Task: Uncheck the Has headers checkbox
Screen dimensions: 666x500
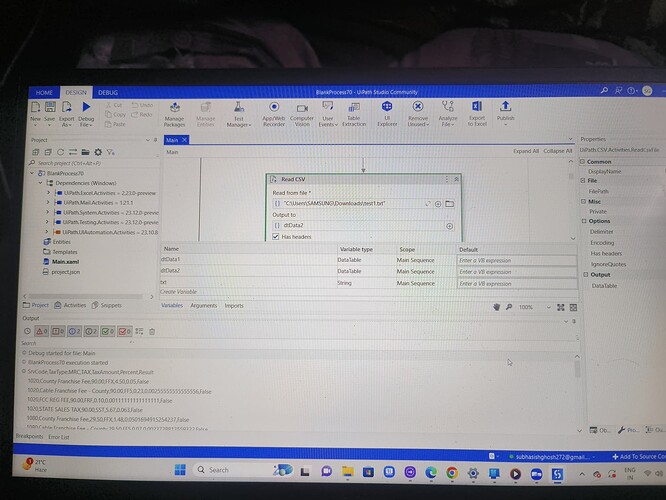Action: click(275, 237)
